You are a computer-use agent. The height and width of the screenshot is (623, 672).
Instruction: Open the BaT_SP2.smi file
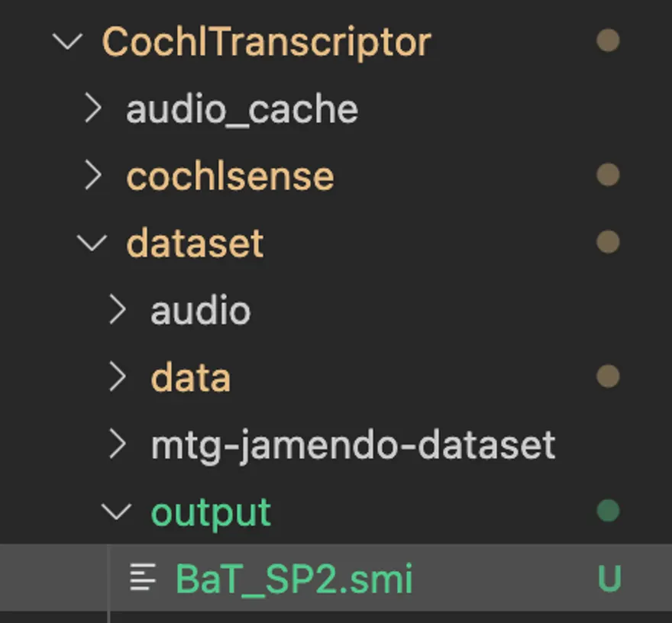pos(294,579)
